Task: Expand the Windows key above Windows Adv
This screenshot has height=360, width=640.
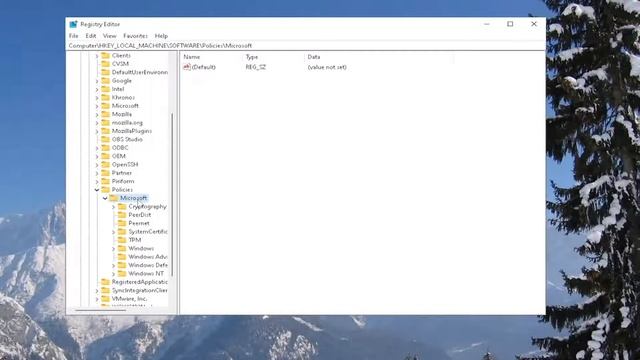Action: pos(113,249)
